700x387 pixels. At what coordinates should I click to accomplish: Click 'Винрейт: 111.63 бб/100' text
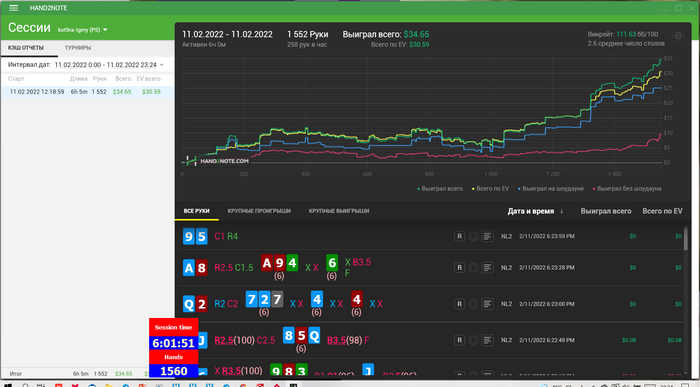tap(623, 34)
